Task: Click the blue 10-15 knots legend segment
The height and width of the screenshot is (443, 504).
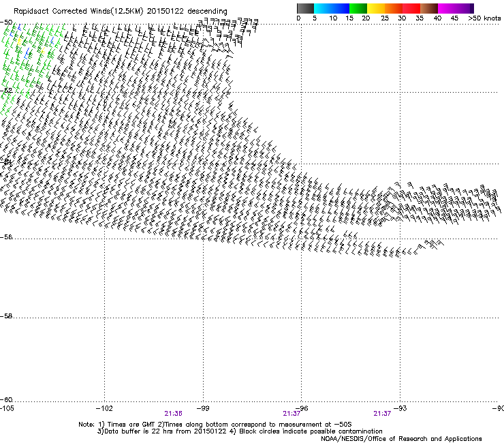Action: coord(341,8)
